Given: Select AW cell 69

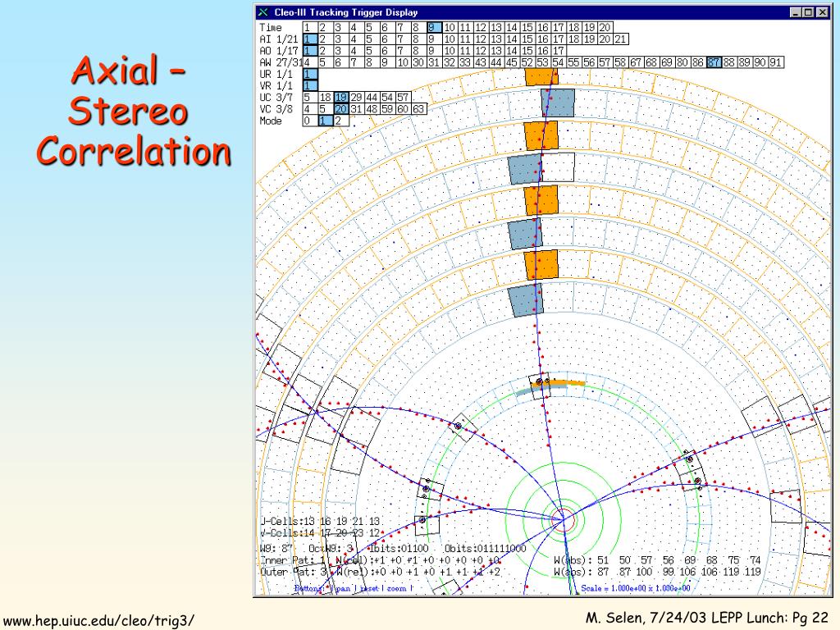Looking at the screenshot, I should [x=667, y=62].
